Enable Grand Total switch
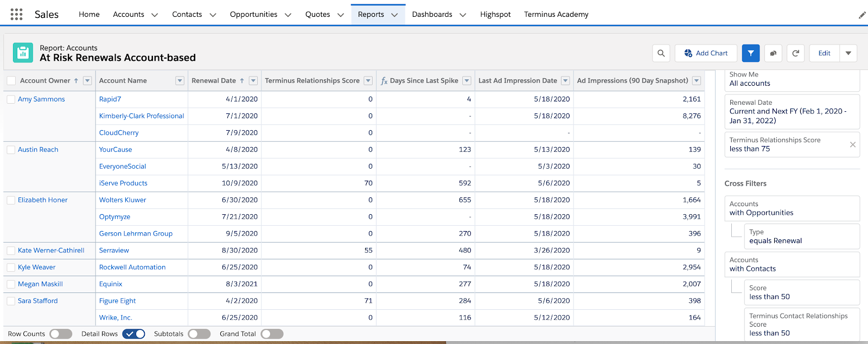The height and width of the screenshot is (344, 868). [x=272, y=334]
